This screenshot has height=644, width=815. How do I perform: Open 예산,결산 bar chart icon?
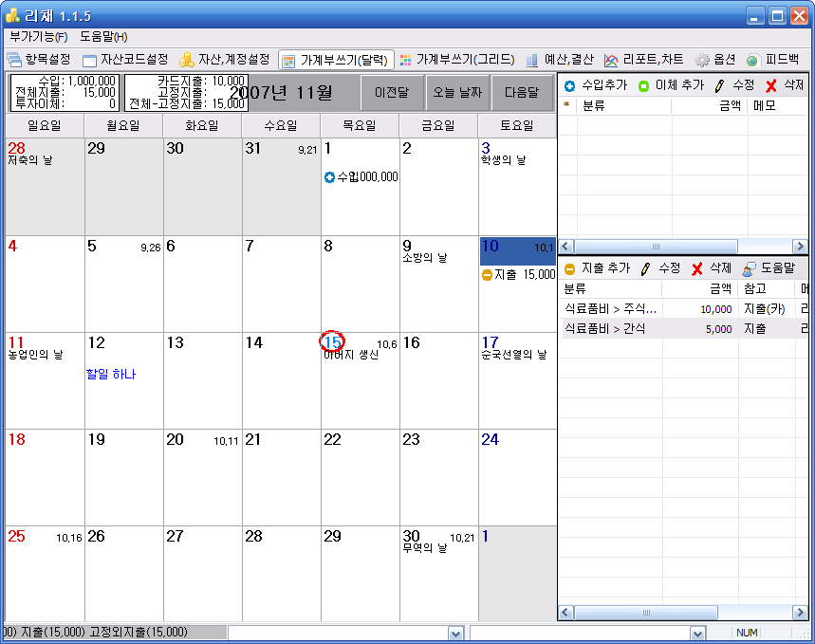pos(532,60)
